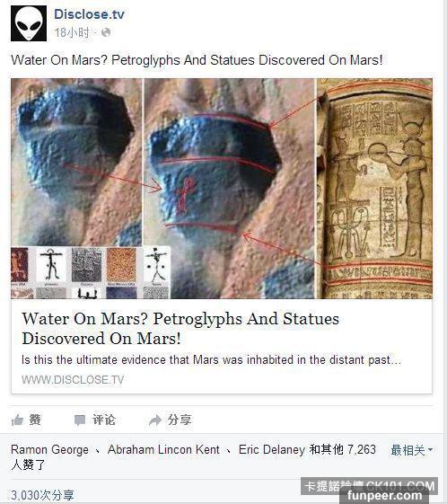Open Abraham Lincon Kent's profile
The image size is (447, 504).
coord(163,449)
